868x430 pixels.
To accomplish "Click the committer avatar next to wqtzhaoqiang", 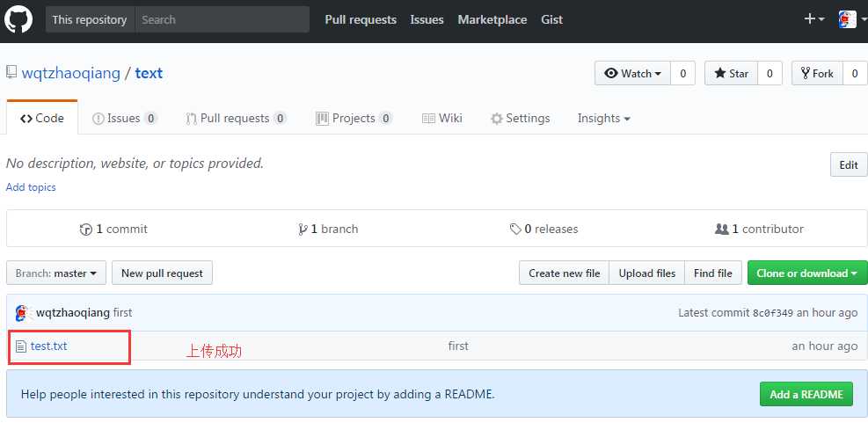I will pos(23,313).
